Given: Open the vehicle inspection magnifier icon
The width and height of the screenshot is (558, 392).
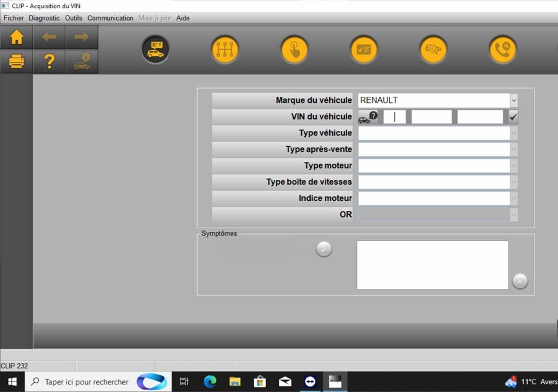Looking at the screenshot, I should pyautogui.click(x=433, y=50).
